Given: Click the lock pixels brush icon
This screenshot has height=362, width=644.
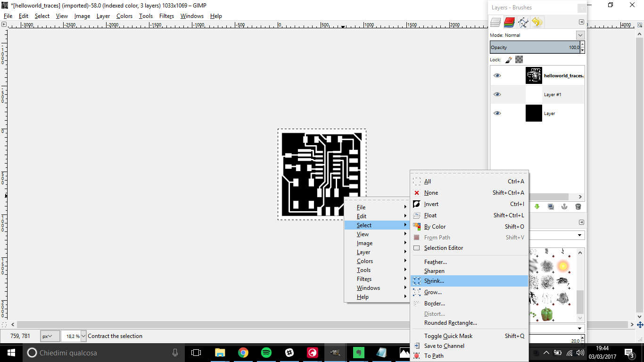Looking at the screenshot, I should (x=509, y=60).
